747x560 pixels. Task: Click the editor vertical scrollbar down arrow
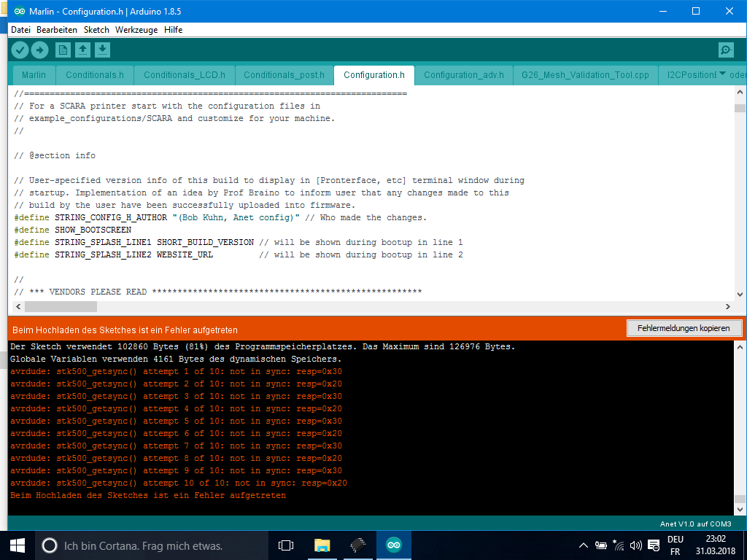coord(740,295)
